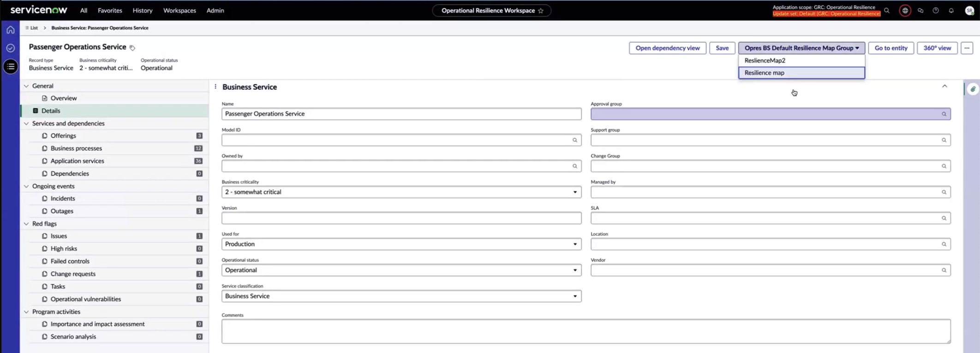Viewport: 980px width, 353px height.
Task: Open the Workspaces menu
Action: pos(179,11)
